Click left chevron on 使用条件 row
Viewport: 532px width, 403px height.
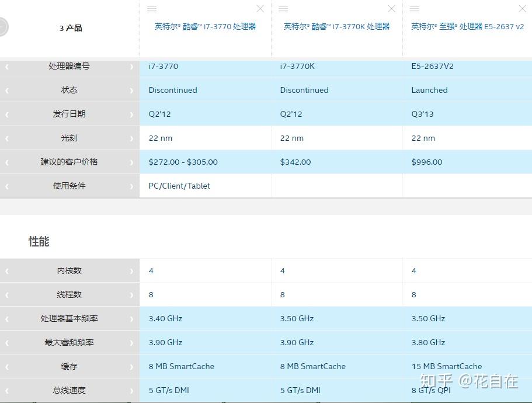coord(7,186)
